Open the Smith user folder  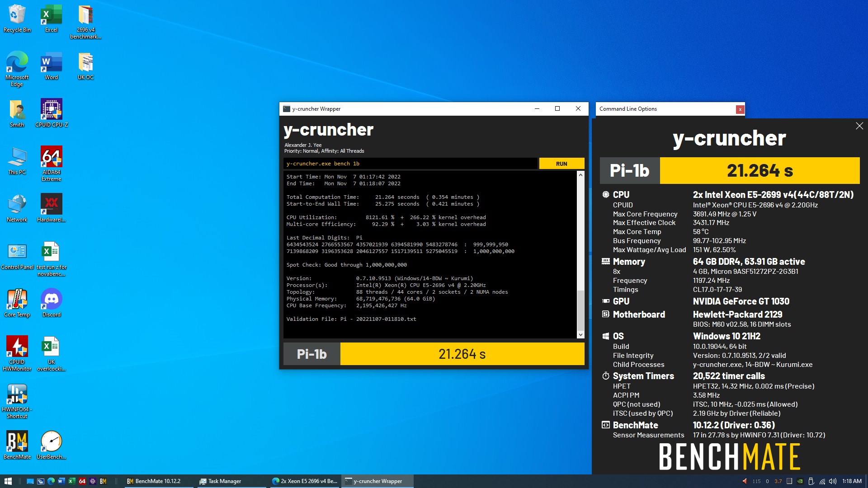(17, 113)
